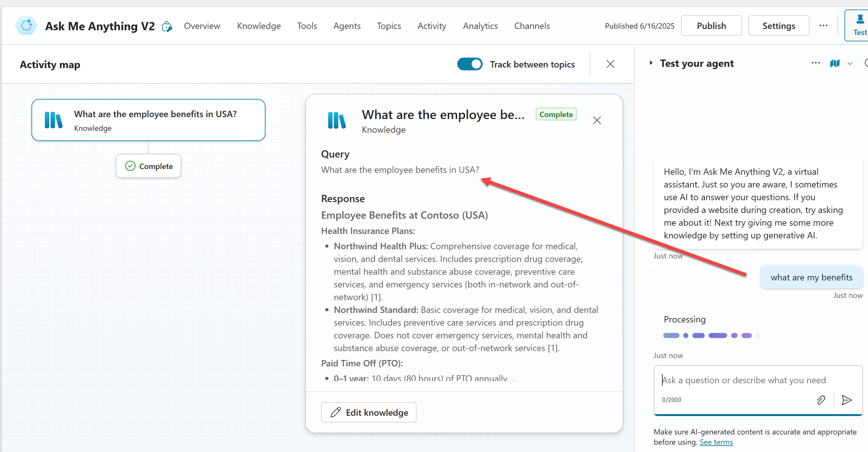Click the Edit knowledge button

pos(369,412)
